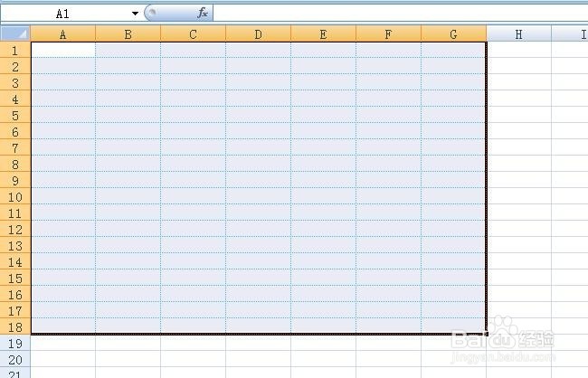Select column E header

pyautogui.click(x=323, y=34)
